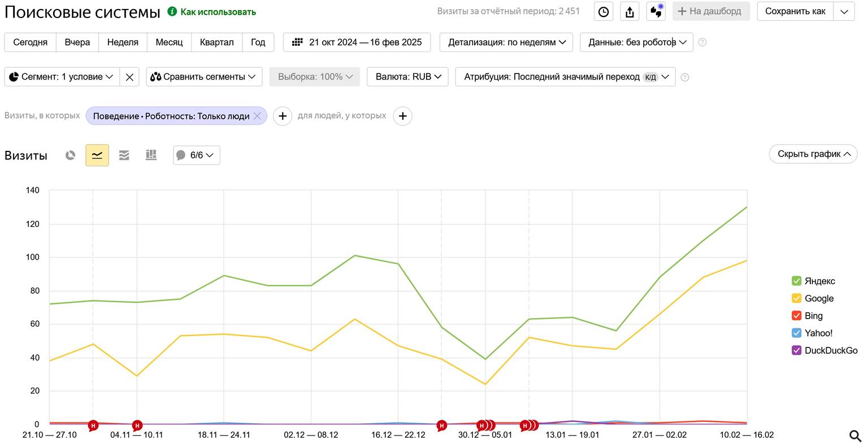Click help icon next to the data dropdown
Screen dimensions: 868x448
pyautogui.click(x=702, y=42)
